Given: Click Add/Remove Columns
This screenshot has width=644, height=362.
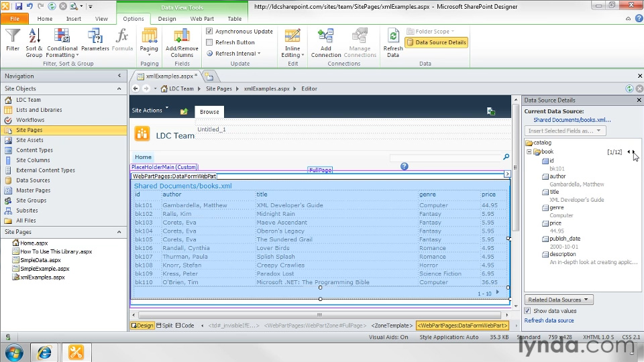Looking at the screenshot, I should coord(182,43).
